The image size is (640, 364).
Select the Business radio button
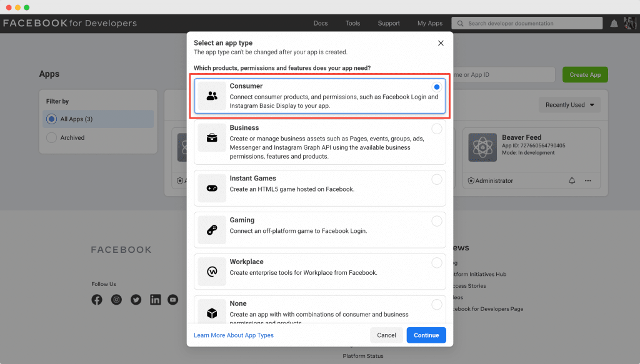437,129
